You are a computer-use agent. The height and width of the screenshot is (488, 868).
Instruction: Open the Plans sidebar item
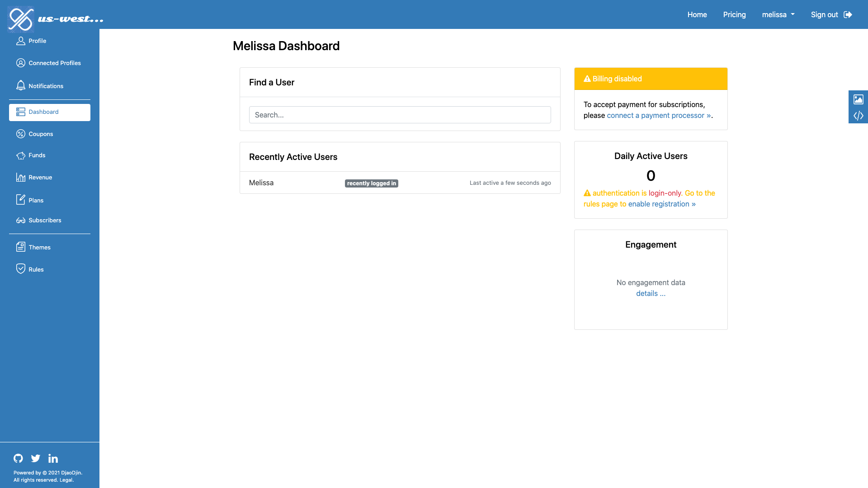click(50, 200)
